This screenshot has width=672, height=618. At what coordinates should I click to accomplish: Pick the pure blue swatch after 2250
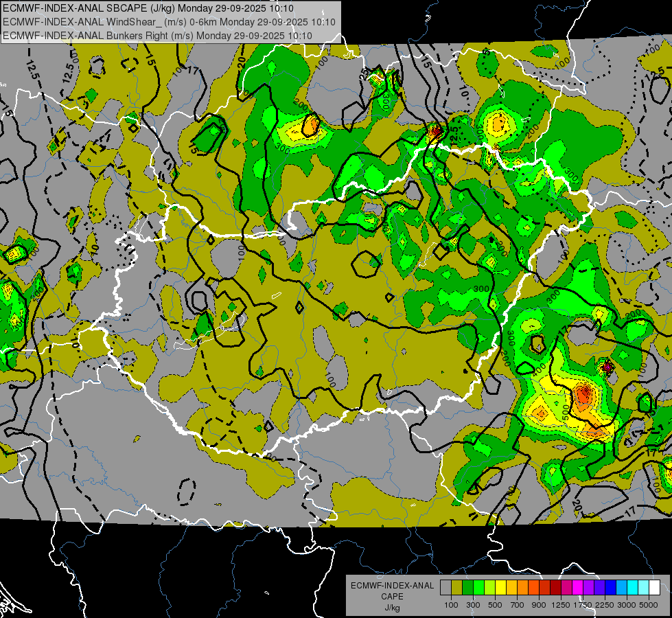611,588
